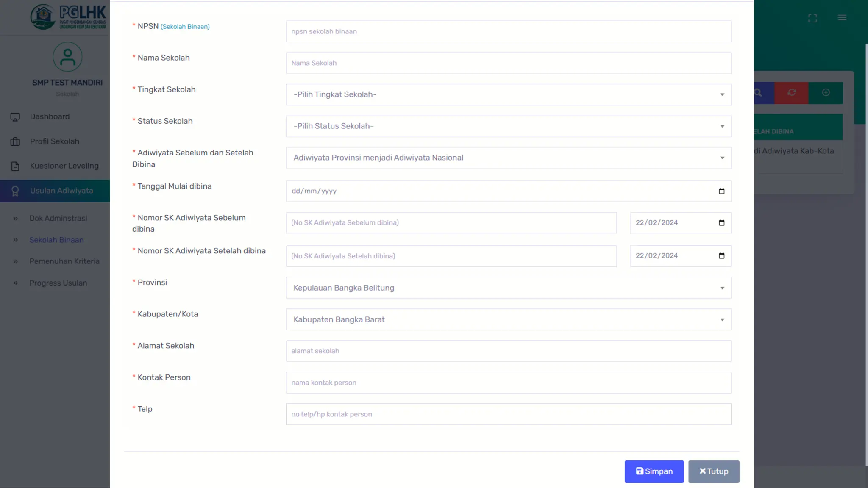Open calendar icon for SK Sebelum date
Image resolution: width=868 pixels, height=488 pixels.
[x=721, y=223]
